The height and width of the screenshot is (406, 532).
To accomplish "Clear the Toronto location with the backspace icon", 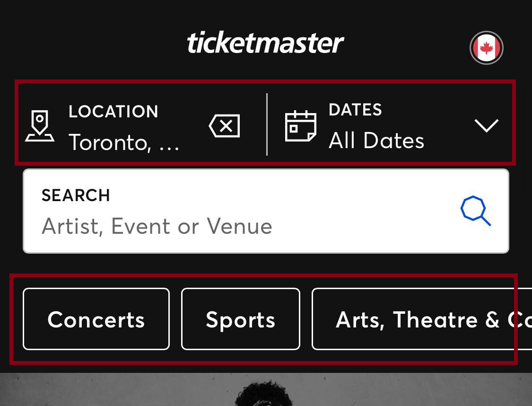I will tap(224, 126).
